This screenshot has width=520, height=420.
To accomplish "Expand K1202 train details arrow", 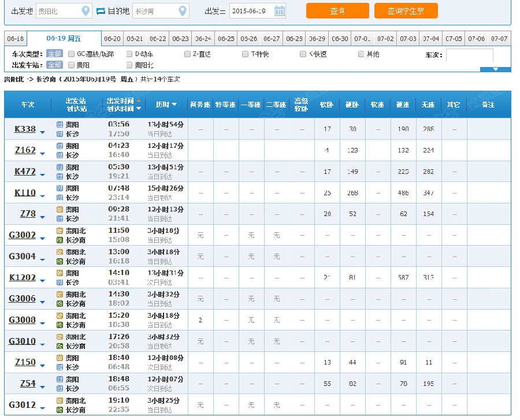I will coord(42,281).
